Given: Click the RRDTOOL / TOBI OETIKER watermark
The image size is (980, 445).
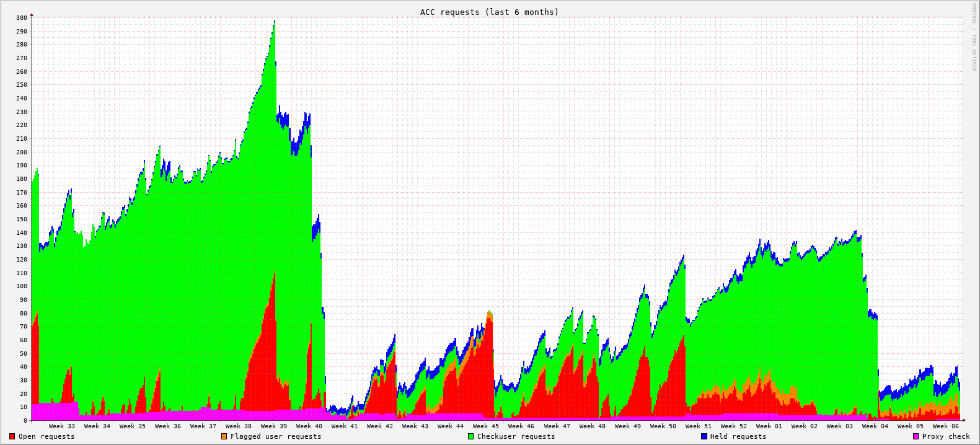Looking at the screenshot, I should 974,37.
